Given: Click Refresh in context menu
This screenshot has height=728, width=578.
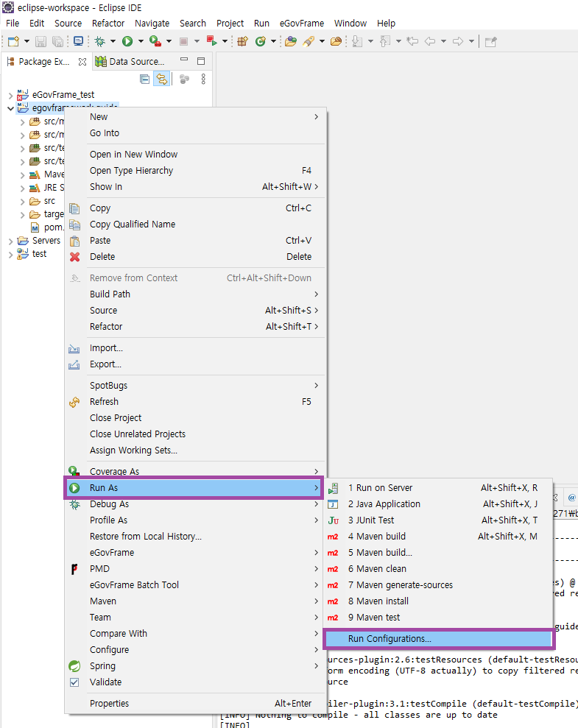Looking at the screenshot, I should 195,402.
